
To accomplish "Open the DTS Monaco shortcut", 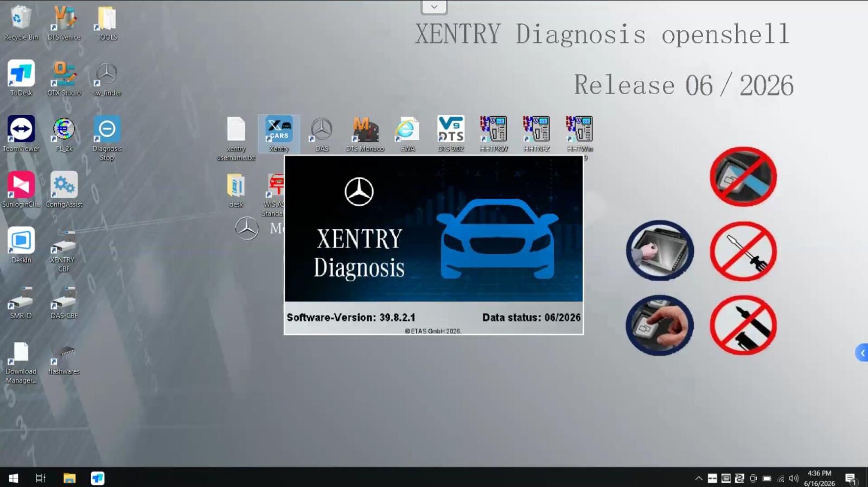I will pos(365,134).
